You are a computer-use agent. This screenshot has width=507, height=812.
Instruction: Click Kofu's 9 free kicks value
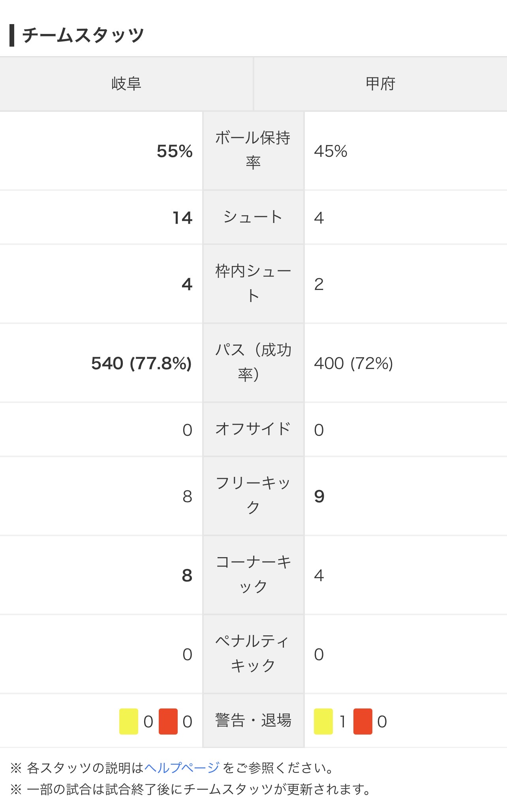point(319,497)
